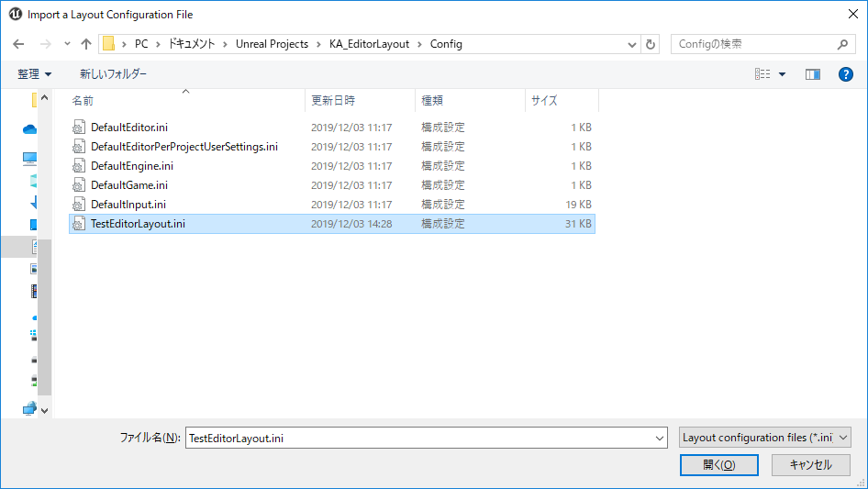The width and height of the screenshot is (868, 489).
Task: Click the DefaultEngine.ini file icon
Action: click(x=79, y=166)
